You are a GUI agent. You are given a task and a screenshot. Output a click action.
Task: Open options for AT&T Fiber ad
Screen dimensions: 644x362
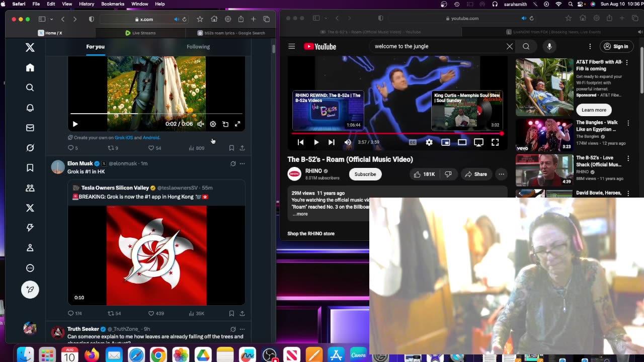pos(627,62)
